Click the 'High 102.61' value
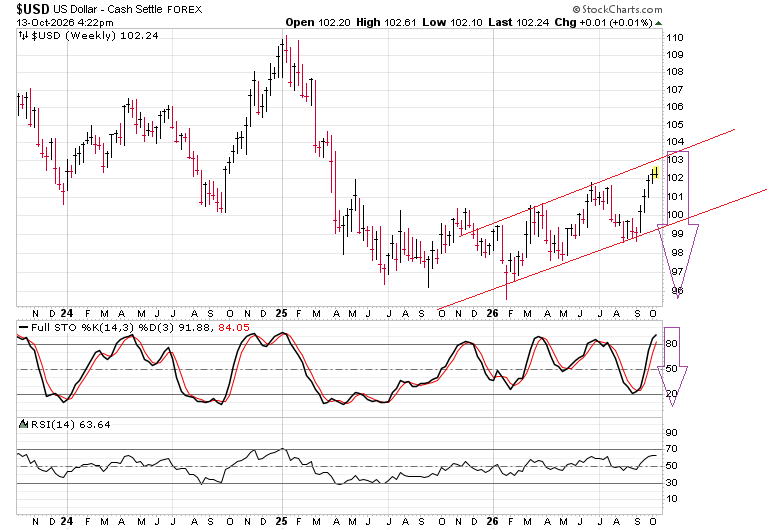Viewport: 775px width, 530px height. point(386,23)
